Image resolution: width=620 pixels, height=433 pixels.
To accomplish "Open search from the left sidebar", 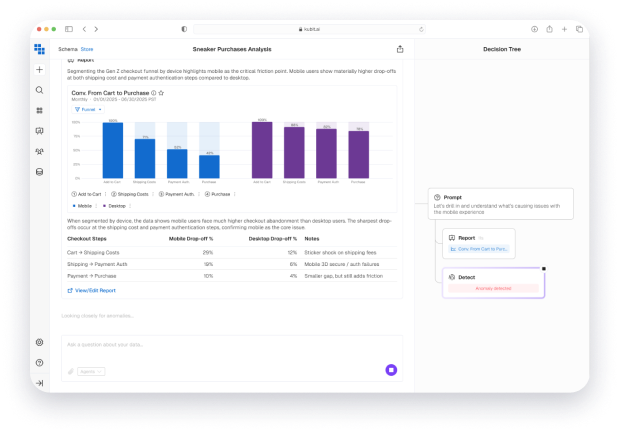I will click(x=39, y=90).
